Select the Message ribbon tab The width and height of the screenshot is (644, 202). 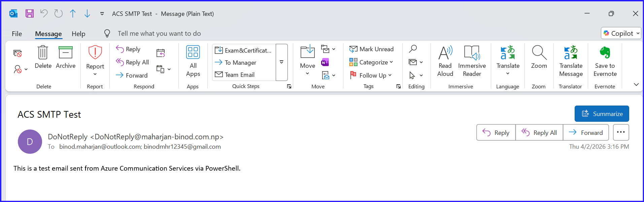coord(48,34)
